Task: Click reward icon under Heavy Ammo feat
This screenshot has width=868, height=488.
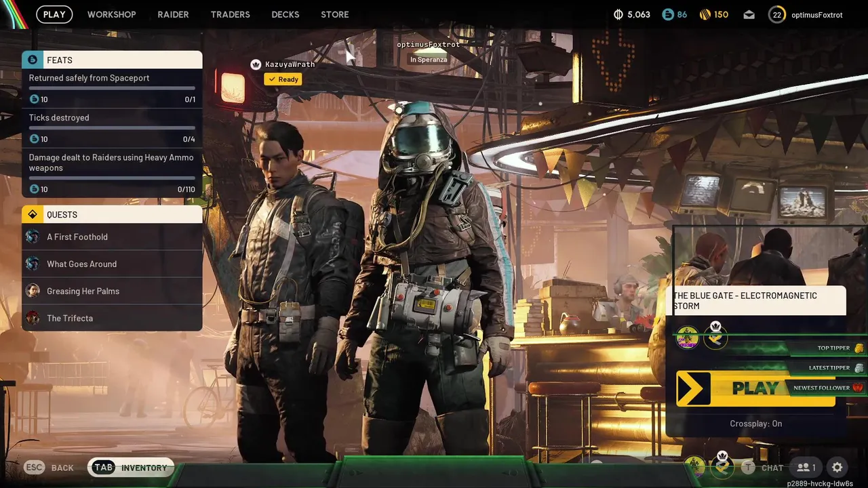Action: pyautogui.click(x=35, y=189)
